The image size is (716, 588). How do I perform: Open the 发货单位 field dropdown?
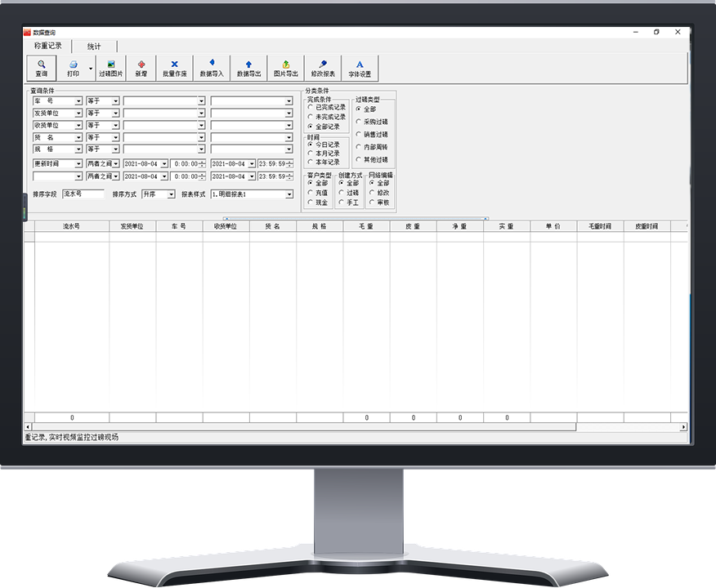click(78, 114)
